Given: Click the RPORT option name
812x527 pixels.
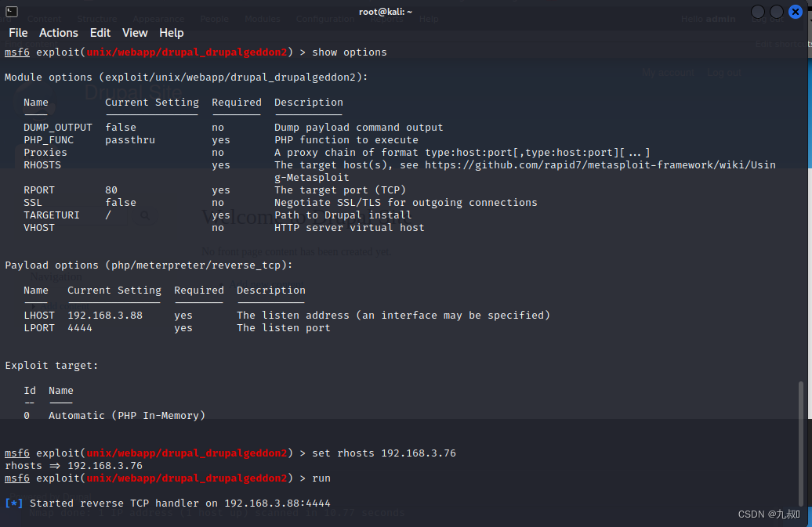Looking at the screenshot, I should coord(39,190).
